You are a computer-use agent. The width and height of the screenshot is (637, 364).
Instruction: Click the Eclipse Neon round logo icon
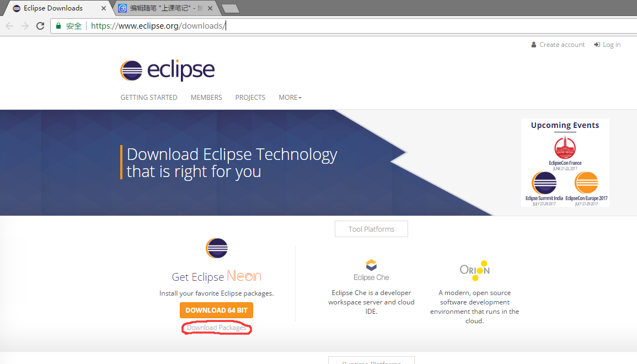coord(217,248)
